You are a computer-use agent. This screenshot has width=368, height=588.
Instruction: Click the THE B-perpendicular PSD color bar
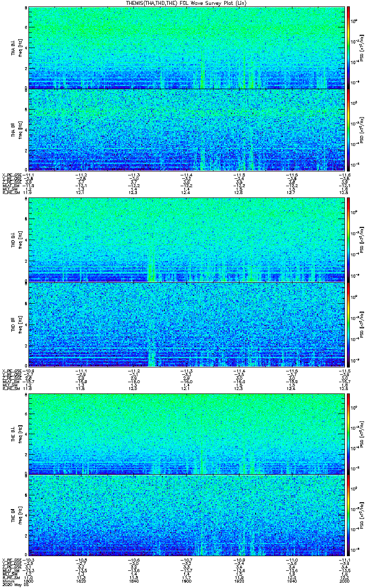tap(348, 433)
